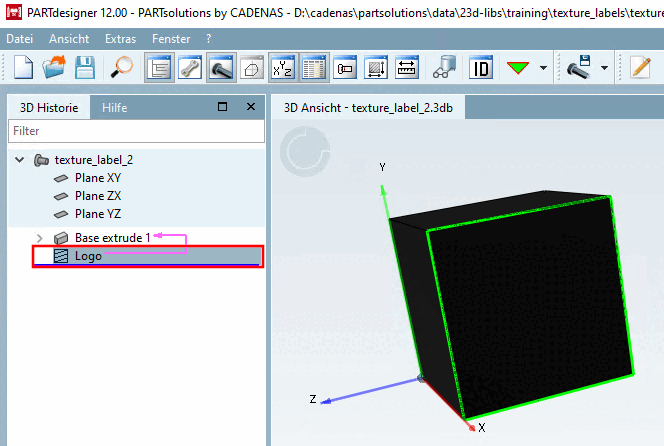Click the Plane XY plane icon

point(61,178)
